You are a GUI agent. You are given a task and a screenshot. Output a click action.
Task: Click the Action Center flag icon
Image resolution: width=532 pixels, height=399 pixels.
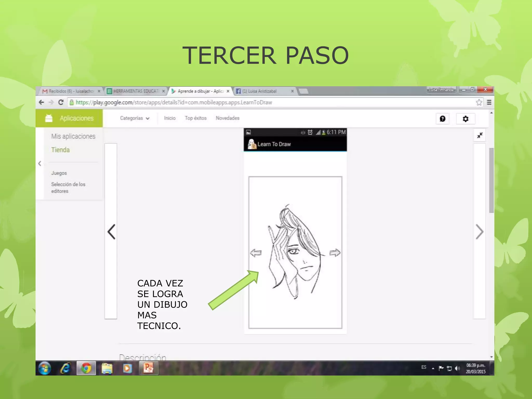pyautogui.click(x=441, y=368)
